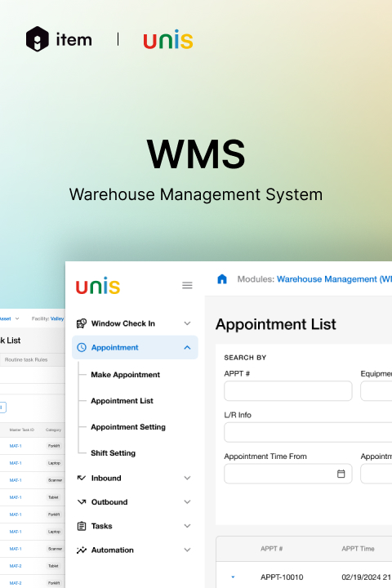The width and height of the screenshot is (392, 588).
Task: Click the item hexagon logo icon
Action: pos(37,39)
